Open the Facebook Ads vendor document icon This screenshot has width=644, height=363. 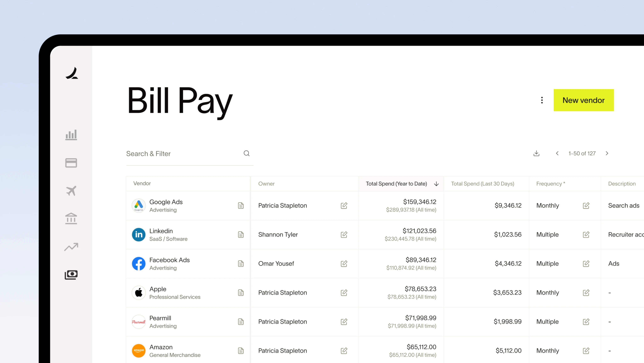click(241, 264)
